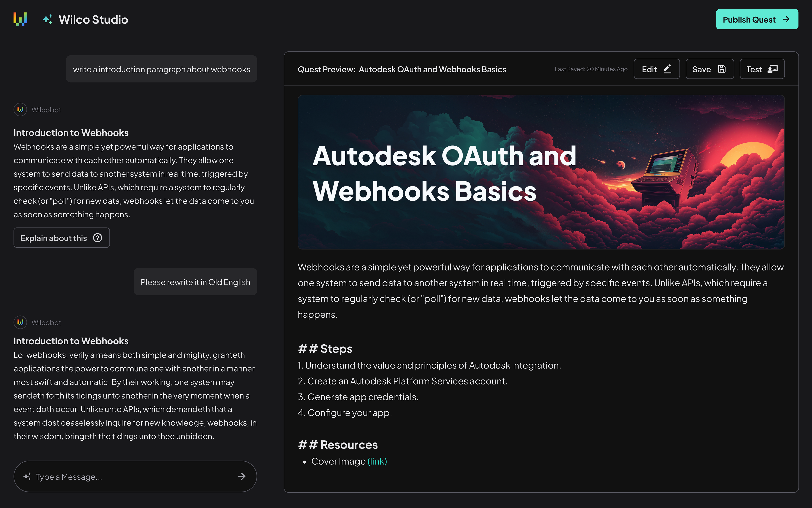Click the arrow icon in Publish Quest
812x508 pixels.
pos(786,19)
